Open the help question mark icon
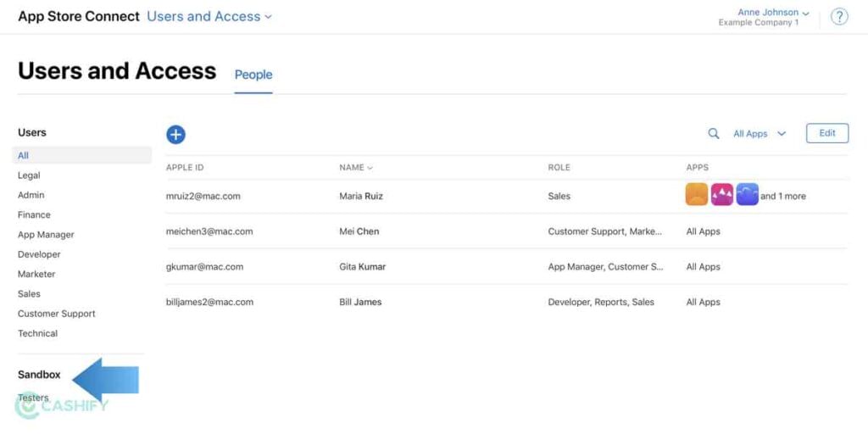The image size is (868, 434). (x=839, y=17)
